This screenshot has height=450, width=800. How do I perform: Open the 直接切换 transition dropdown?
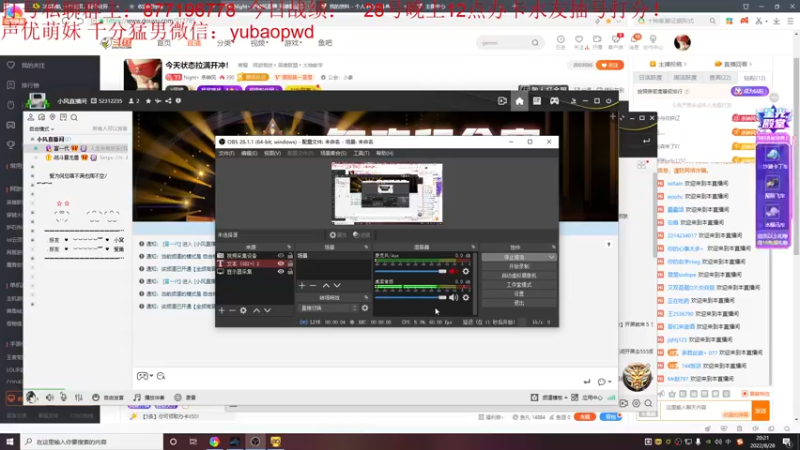[x=328, y=308]
